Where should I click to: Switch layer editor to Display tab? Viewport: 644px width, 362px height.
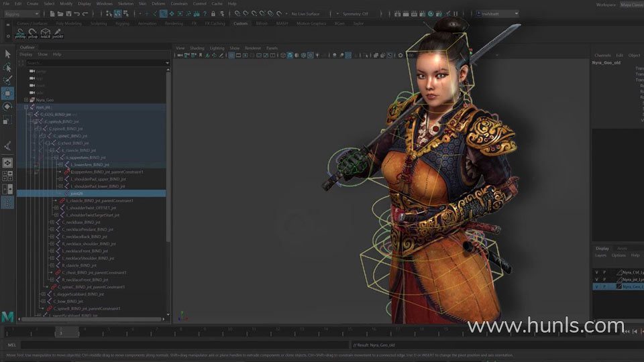pyautogui.click(x=602, y=248)
